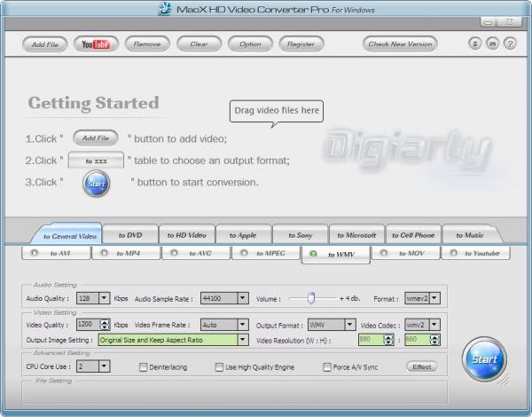Click the icon left of the envelope
This screenshot has width=532, height=417.
(474, 43)
